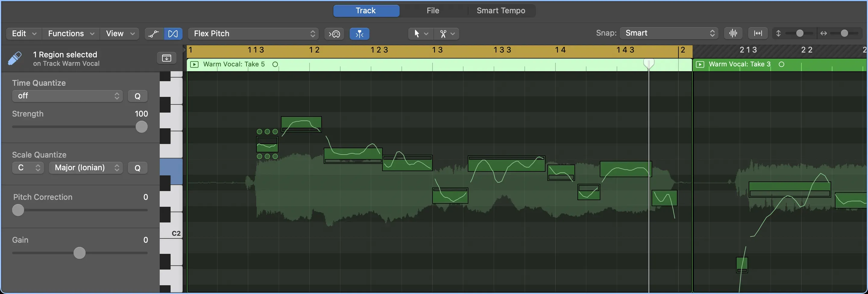Open the Major (Ionian) scale dropdown
868x294 pixels.
[x=86, y=168]
